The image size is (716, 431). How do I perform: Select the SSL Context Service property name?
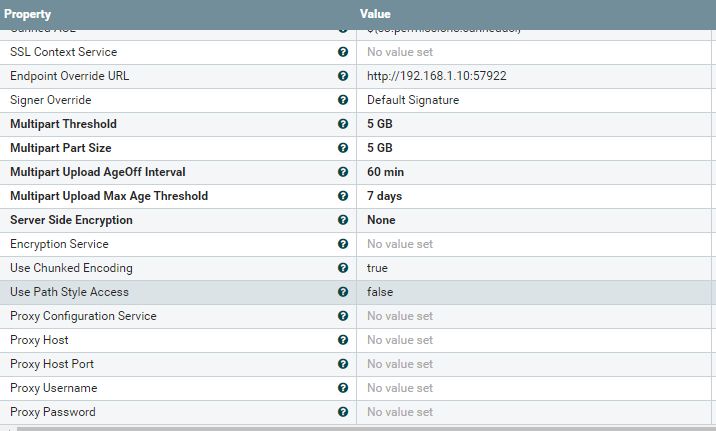(63, 52)
